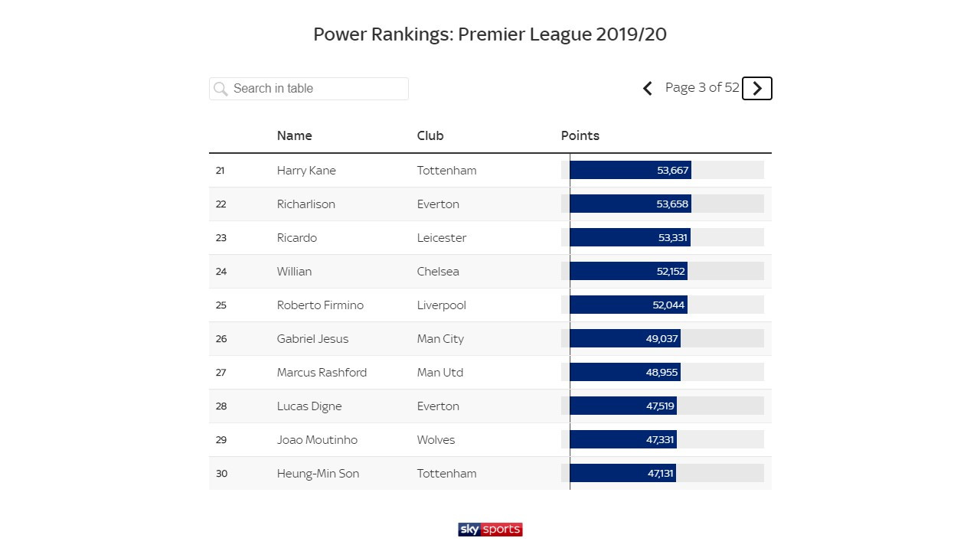The width and height of the screenshot is (980, 551).
Task: Click the Sky Sports logo
Action: tap(490, 529)
